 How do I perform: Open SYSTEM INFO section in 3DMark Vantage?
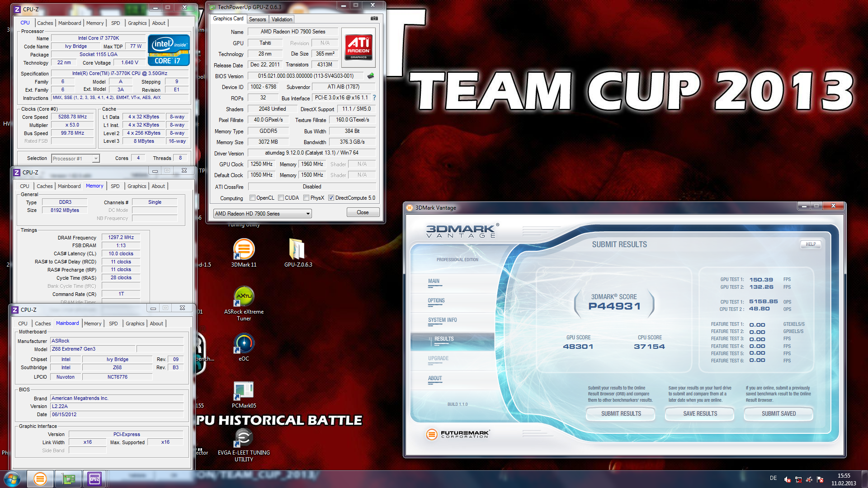[452, 322]
